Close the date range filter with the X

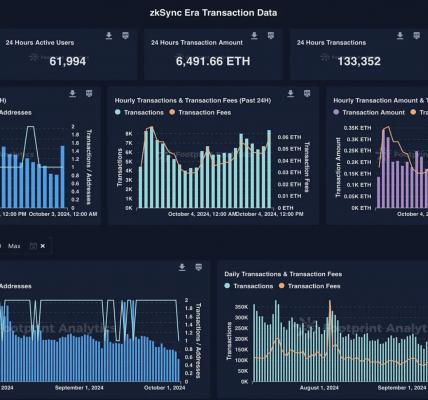tap(43, 246)
